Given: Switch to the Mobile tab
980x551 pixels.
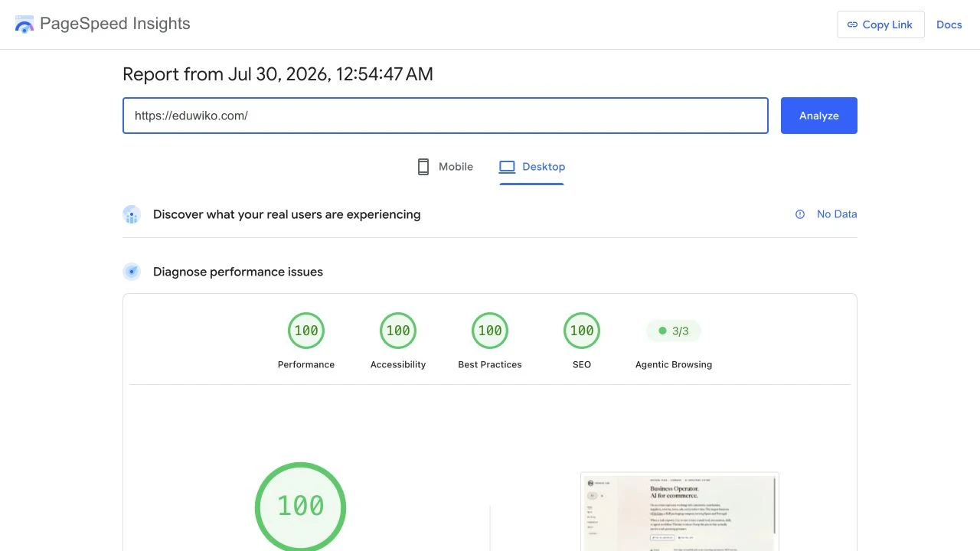Looking at the screenshot, I should click(x=445, y=167).
